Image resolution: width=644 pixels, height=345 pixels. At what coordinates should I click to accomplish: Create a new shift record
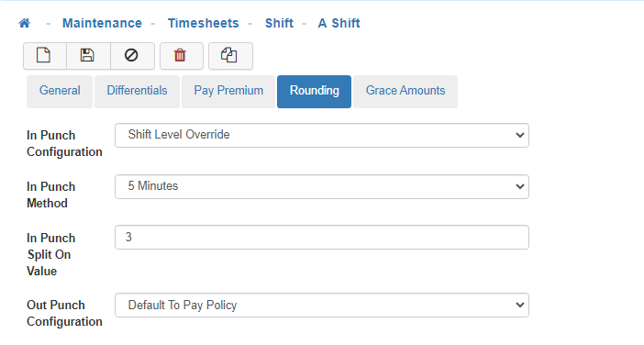click(45, 55)
